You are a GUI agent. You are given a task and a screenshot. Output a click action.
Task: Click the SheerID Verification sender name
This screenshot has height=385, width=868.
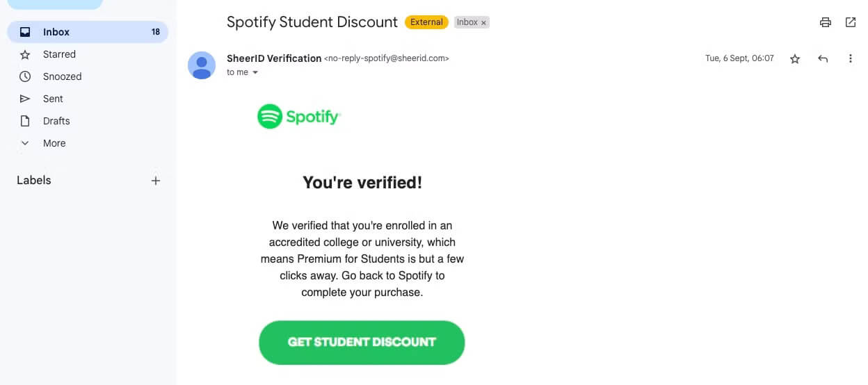(x=274, y=58)
